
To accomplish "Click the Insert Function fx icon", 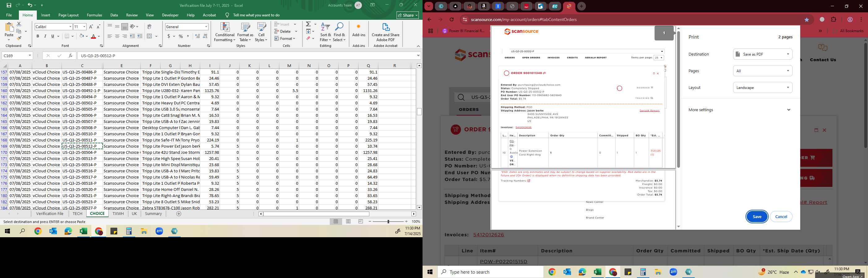I will [x=71, y=56].
